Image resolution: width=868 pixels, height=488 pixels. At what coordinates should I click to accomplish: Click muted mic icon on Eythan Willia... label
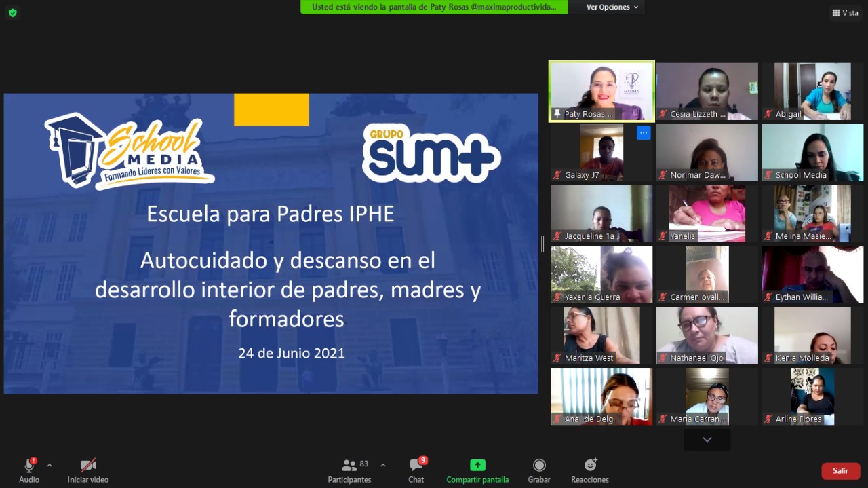[x=769, y=297]
